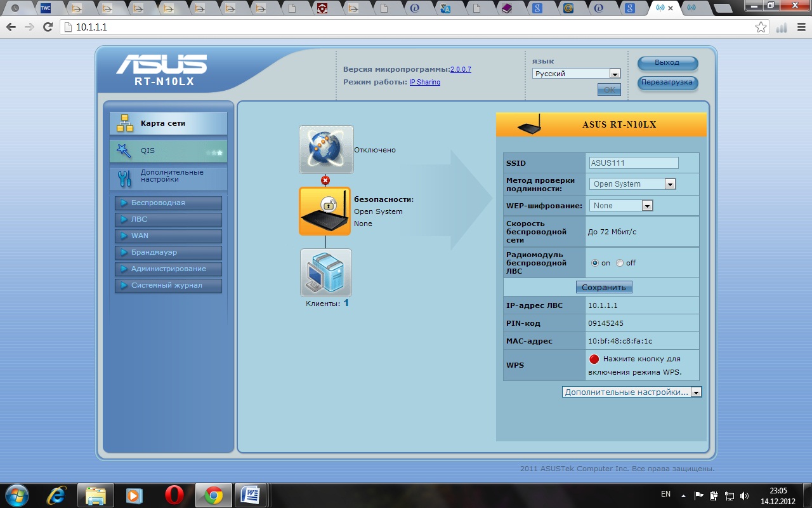Open Chrome menu with three-line icon
Image resolution: width=812 pixels, height=508 pixels.
tap(800, 27)
